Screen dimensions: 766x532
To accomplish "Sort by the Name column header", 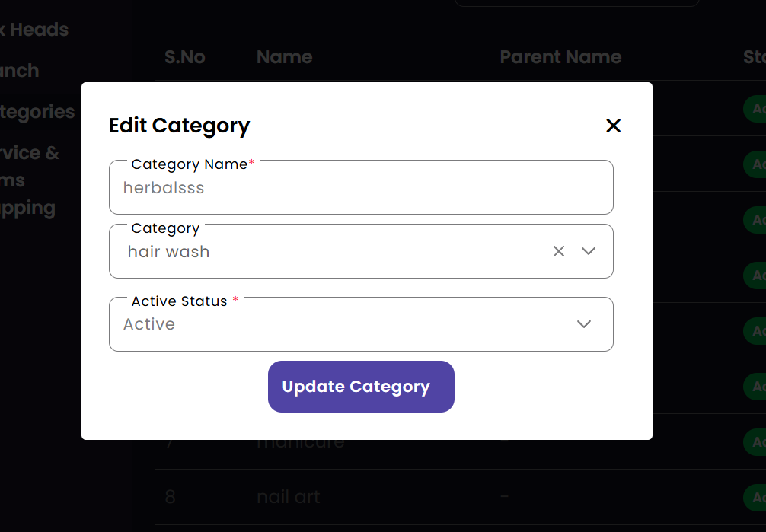I will coord(285,57).
